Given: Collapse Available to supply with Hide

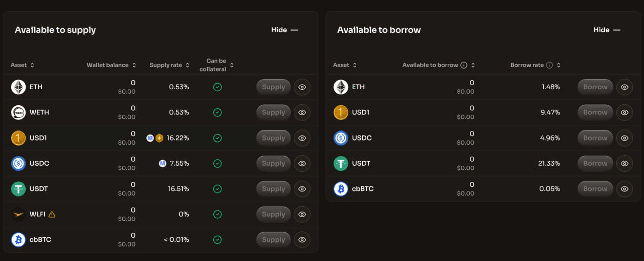Looking at the screenshot, I should [x=285, y=30].
